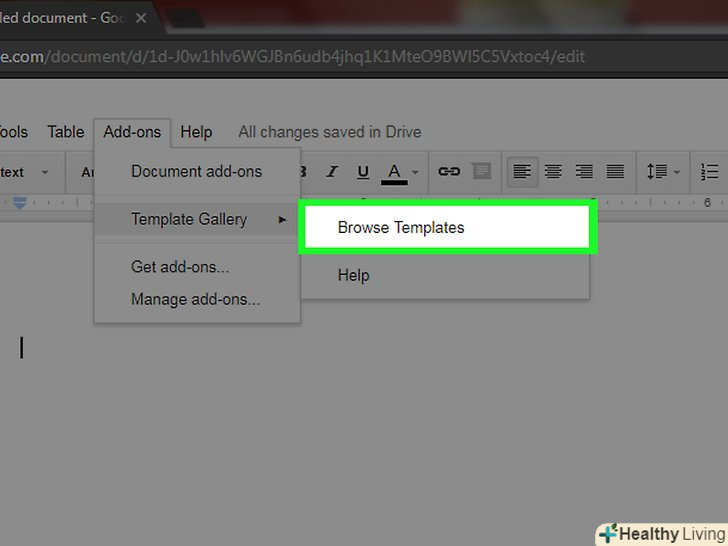Image resolution: width=728 pixels, height=546 pixels.
Task: Add a comment using the comment icon
Action: [x=481, y=171]
